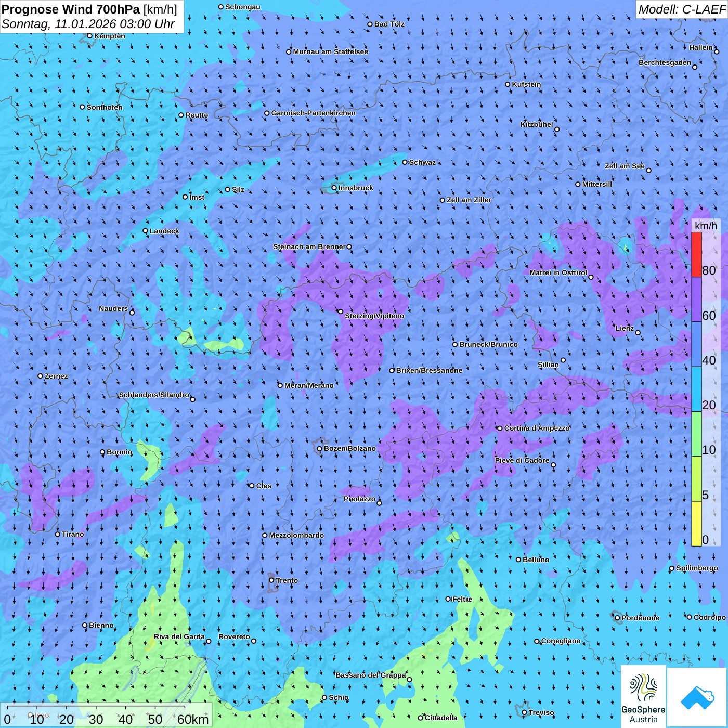Click the yellow 0 km/h legend color

pyautogui.click(x=696, y=524)
